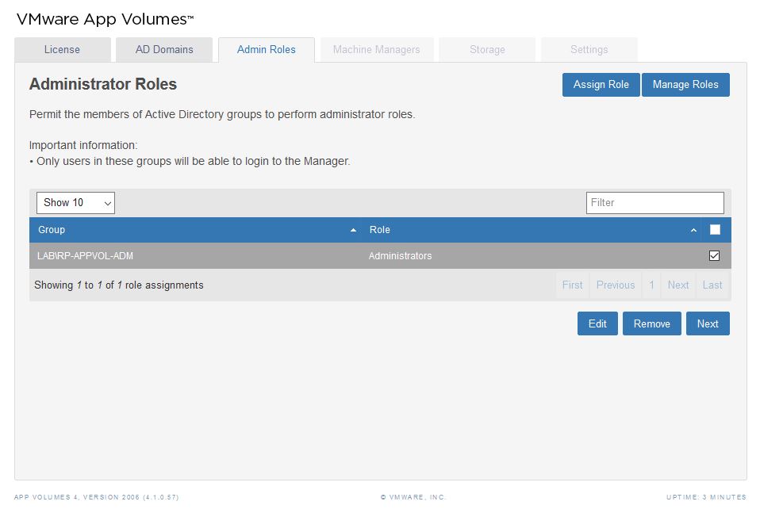Sort by Group using the triangle arrow

[353, 230]
